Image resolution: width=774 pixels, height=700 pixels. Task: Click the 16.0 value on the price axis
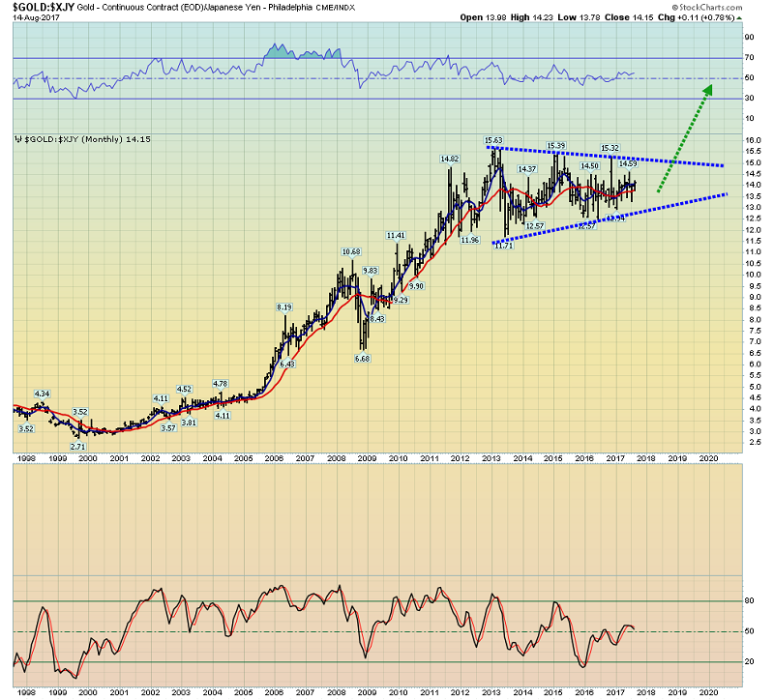[753, 140]
